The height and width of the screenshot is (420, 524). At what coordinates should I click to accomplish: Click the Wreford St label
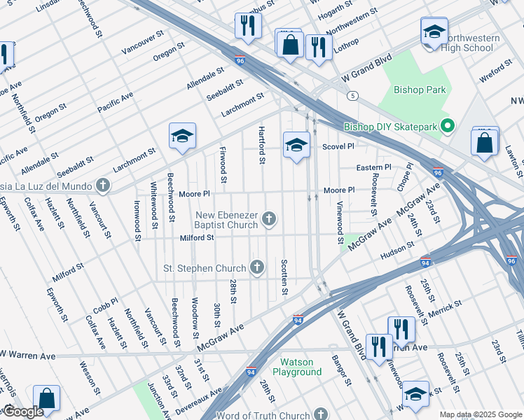point(495,71)
